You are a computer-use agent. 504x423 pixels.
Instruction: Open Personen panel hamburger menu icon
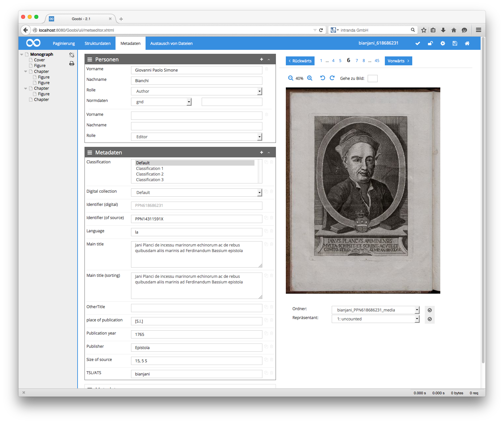pyautogui.click(x=89, y=59)
